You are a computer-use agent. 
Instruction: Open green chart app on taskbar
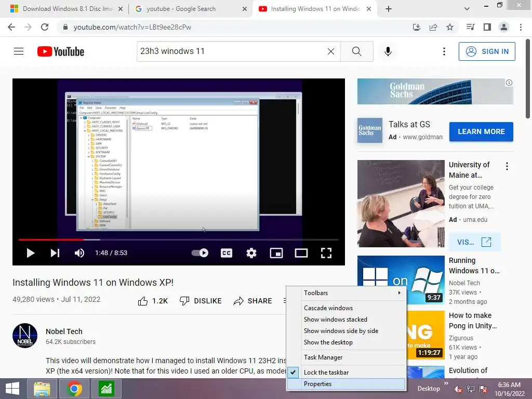click(x=107, y=389)
